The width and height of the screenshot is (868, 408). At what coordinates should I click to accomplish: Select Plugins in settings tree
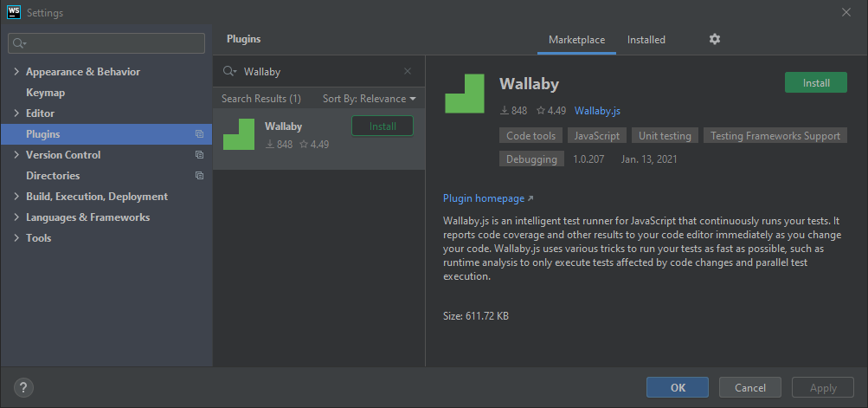coord(106,134)
